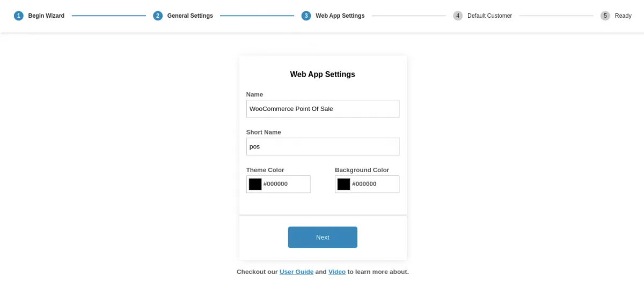Open the Background Color black swatch
The width and height of the screenshot is (644, 282).
click(343, 184)
